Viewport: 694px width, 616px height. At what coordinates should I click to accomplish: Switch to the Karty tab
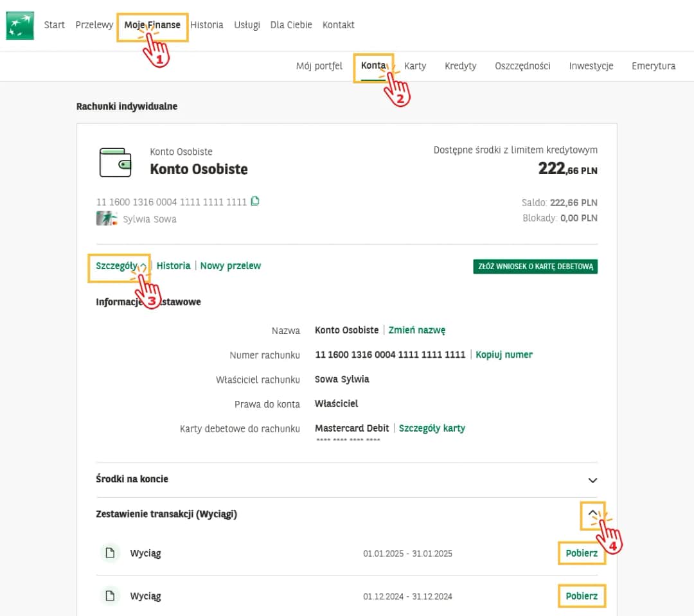(x=415, y=66)
